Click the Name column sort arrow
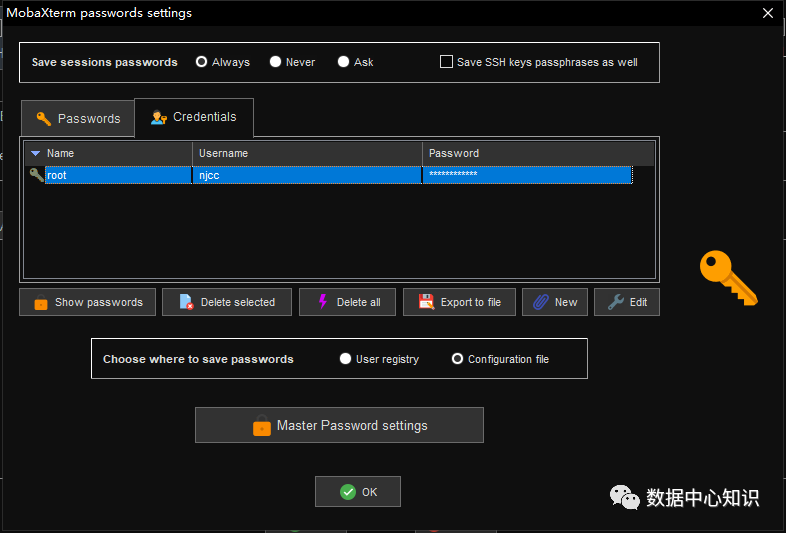This screenshot has width=786, height=533. [35, 153]
